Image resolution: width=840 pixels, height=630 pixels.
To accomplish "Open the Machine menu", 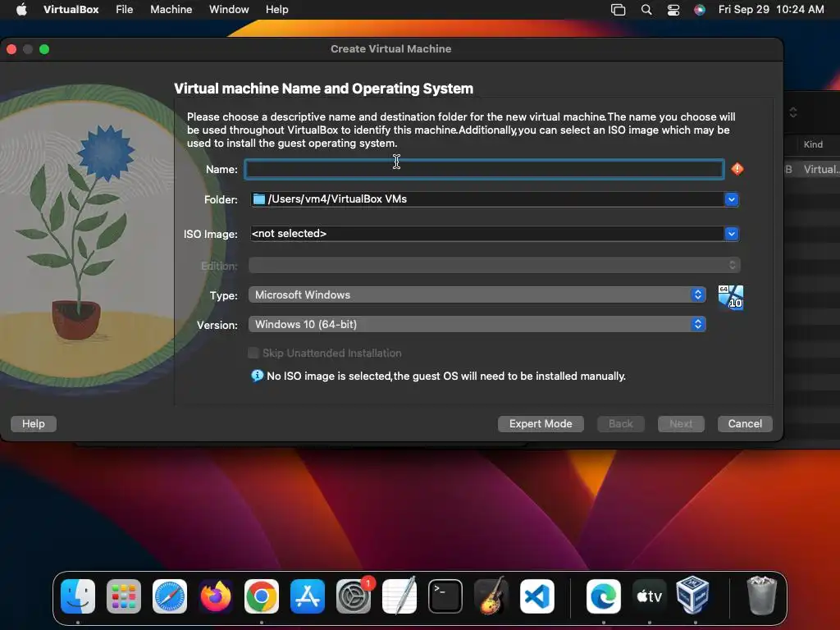I will 171,10.
